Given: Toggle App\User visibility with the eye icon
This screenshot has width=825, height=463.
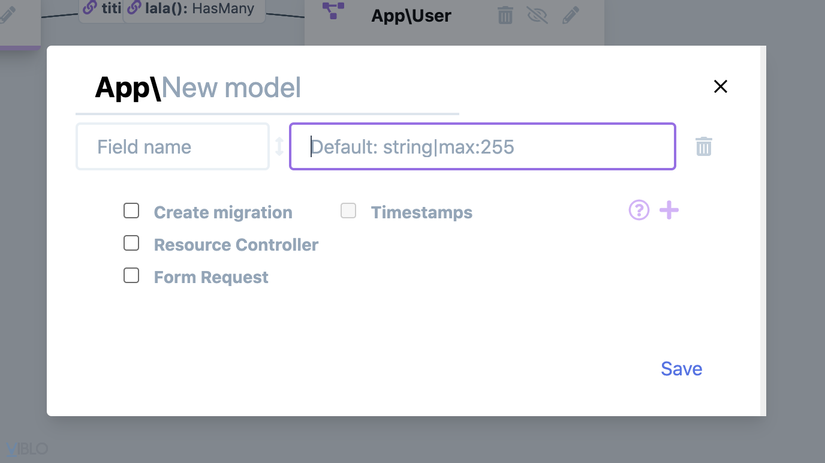Looking at the screenshot, I should point(538,15).
